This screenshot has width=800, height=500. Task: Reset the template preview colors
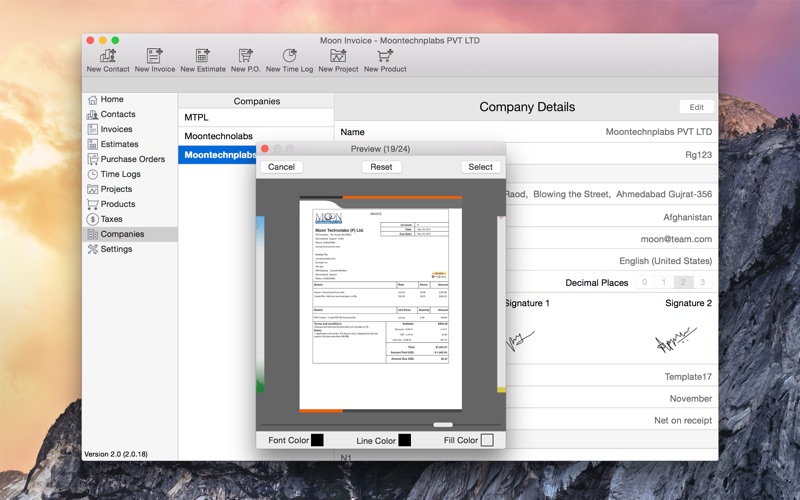[381, 167]
